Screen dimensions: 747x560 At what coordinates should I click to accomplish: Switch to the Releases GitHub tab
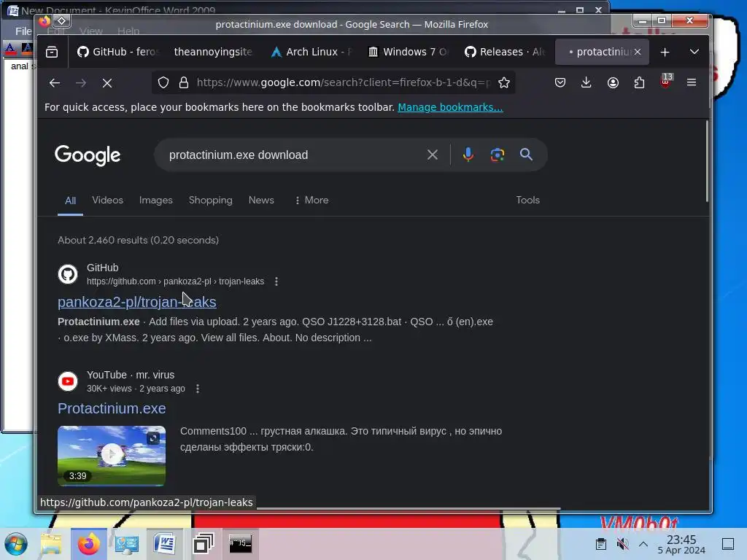point(505,52)
